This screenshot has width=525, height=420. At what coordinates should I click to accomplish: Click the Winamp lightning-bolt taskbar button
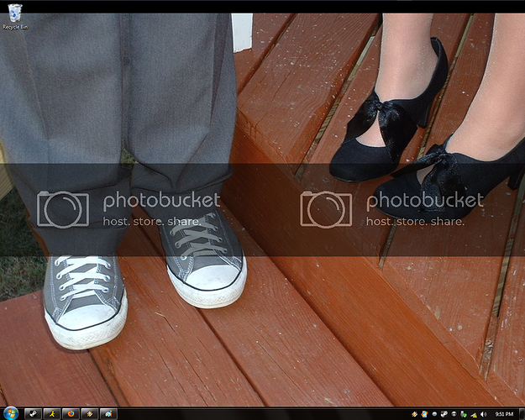pyautogui.click(x=89, y=413)
